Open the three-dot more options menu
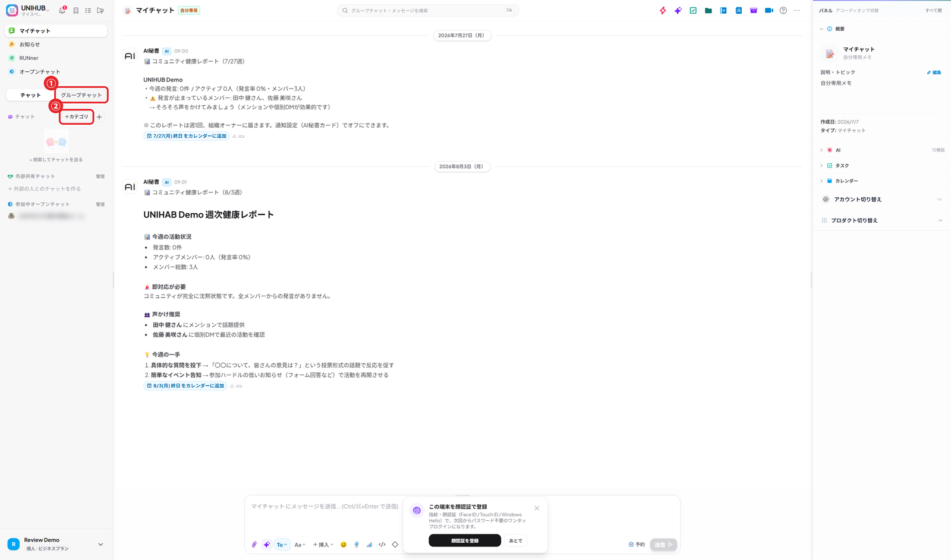 (797, 11)
